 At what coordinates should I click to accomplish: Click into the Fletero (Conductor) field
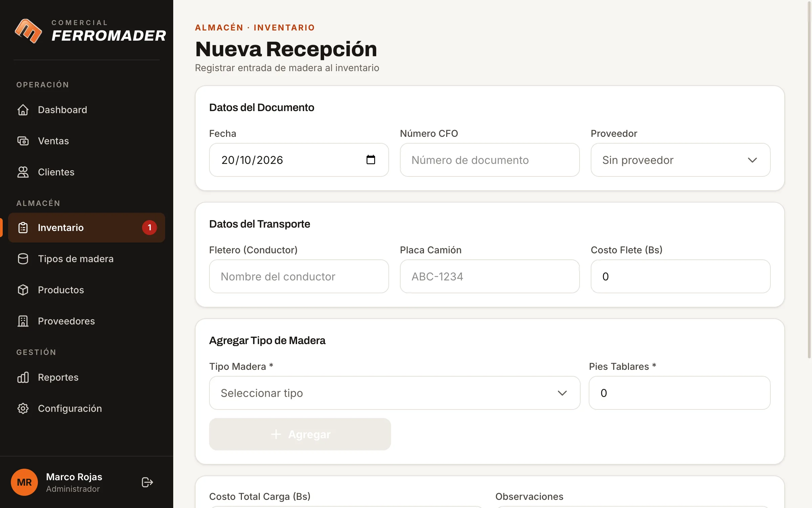(299, 276)
